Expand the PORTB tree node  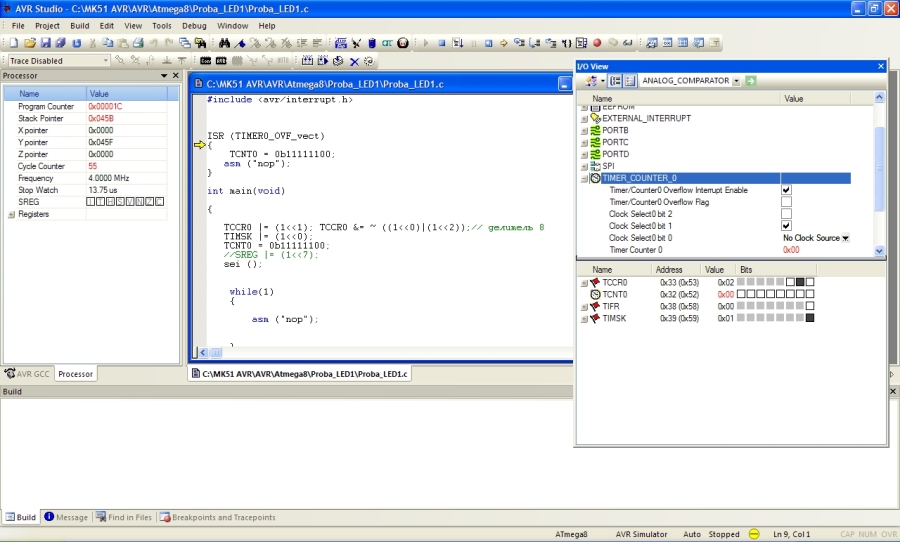[x=584, y=130]
